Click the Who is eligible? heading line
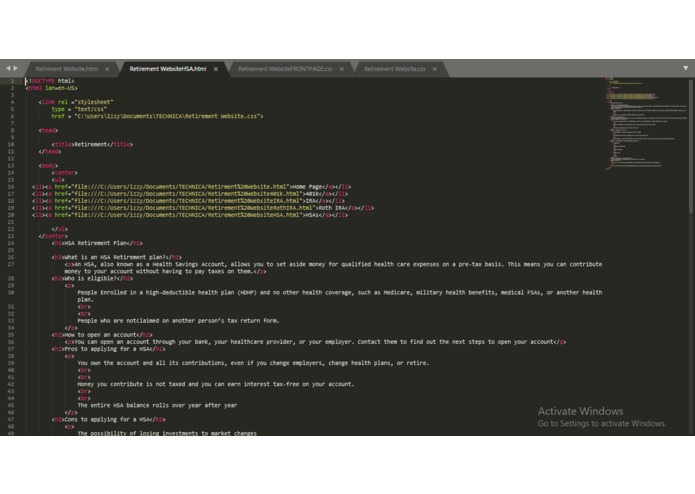 click(92, 279)
